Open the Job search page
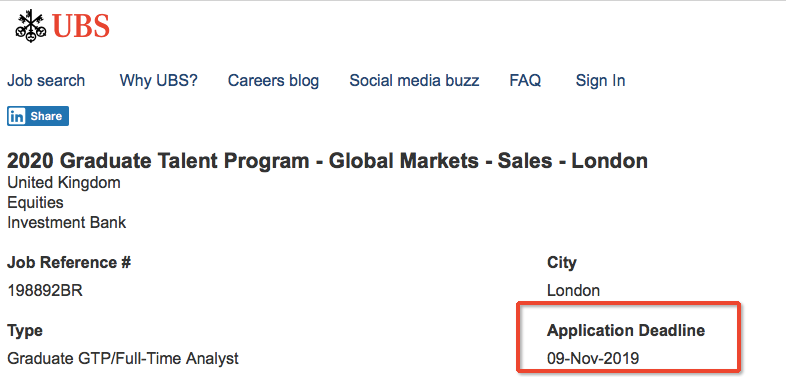 (46, 81)
